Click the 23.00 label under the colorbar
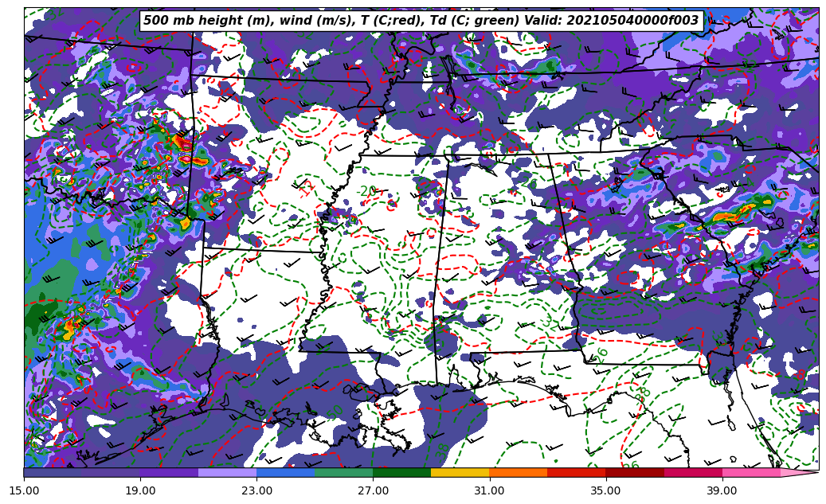826x504 pixels. point(256,491)
